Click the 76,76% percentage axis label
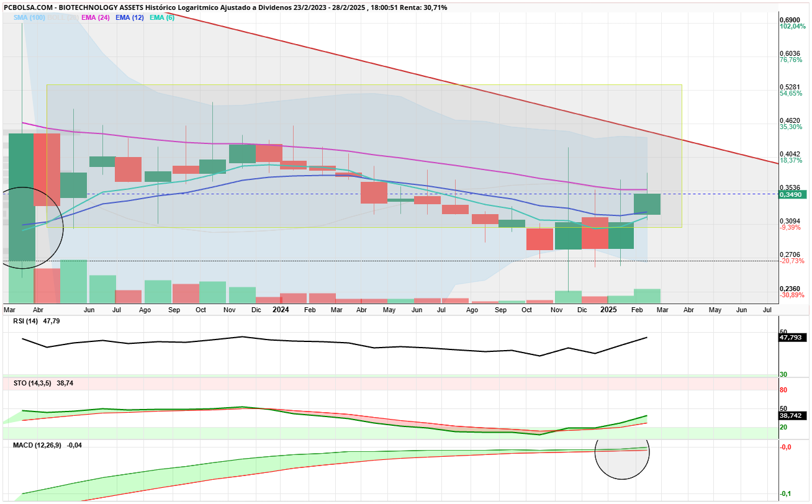The image size is (812, 504). pos(791,60)
